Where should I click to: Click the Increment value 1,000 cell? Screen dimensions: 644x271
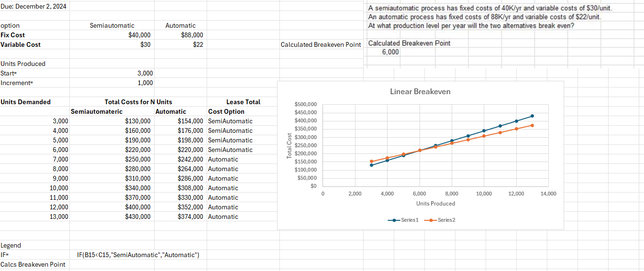click(x=145, y=83)
